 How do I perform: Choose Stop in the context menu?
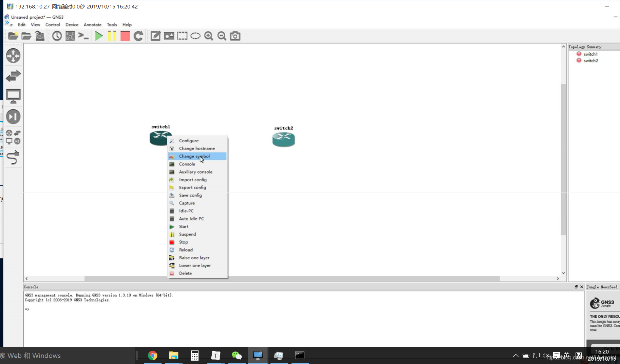pyautogui.click(x=197, y=242)
